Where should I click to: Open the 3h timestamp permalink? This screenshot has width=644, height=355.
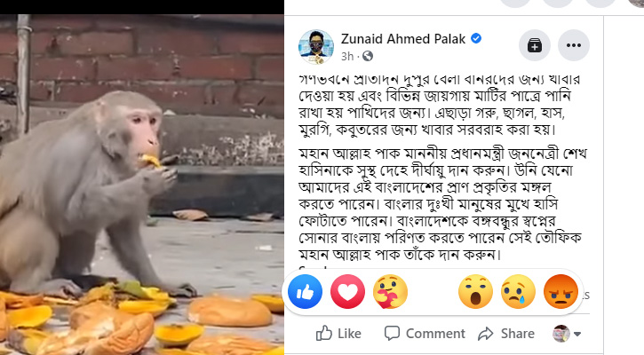tap(347, 56)
